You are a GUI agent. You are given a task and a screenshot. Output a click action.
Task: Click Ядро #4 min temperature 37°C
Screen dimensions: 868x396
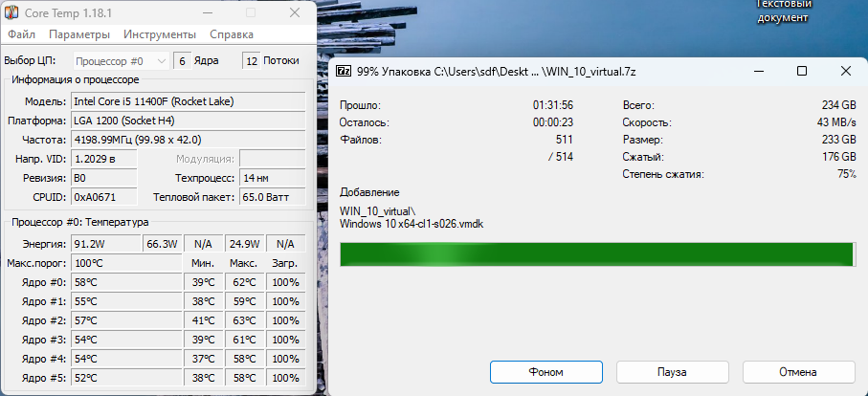point(203,359)
